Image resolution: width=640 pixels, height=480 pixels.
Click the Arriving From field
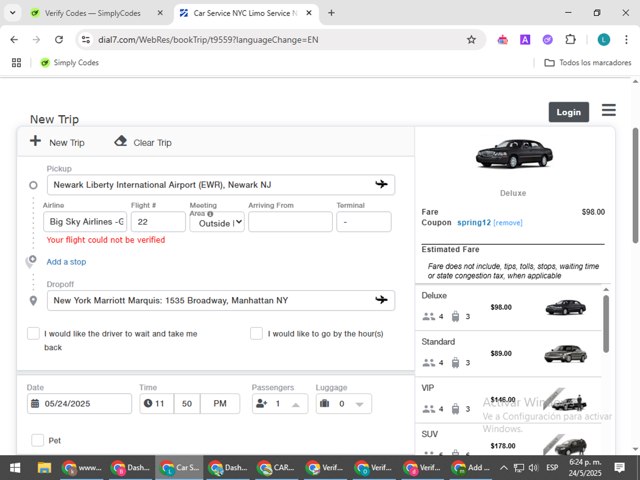coord(290,222)
